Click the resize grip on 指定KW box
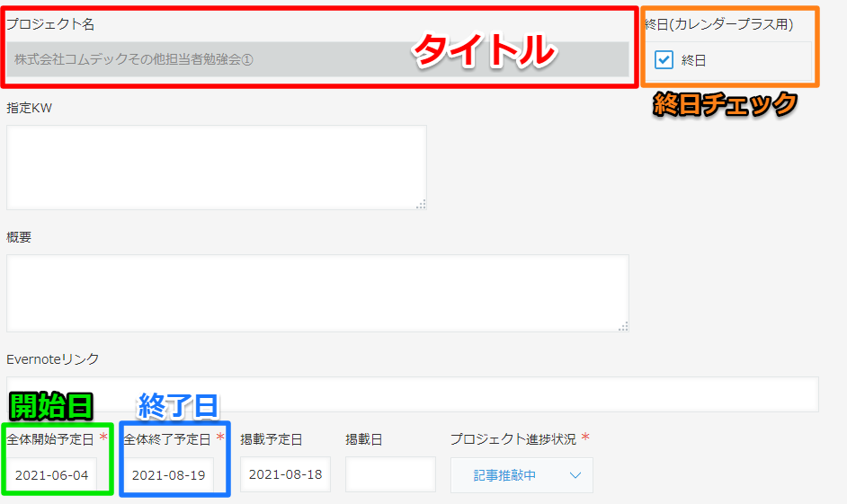 pyautogui.click(x=421, y=204)
